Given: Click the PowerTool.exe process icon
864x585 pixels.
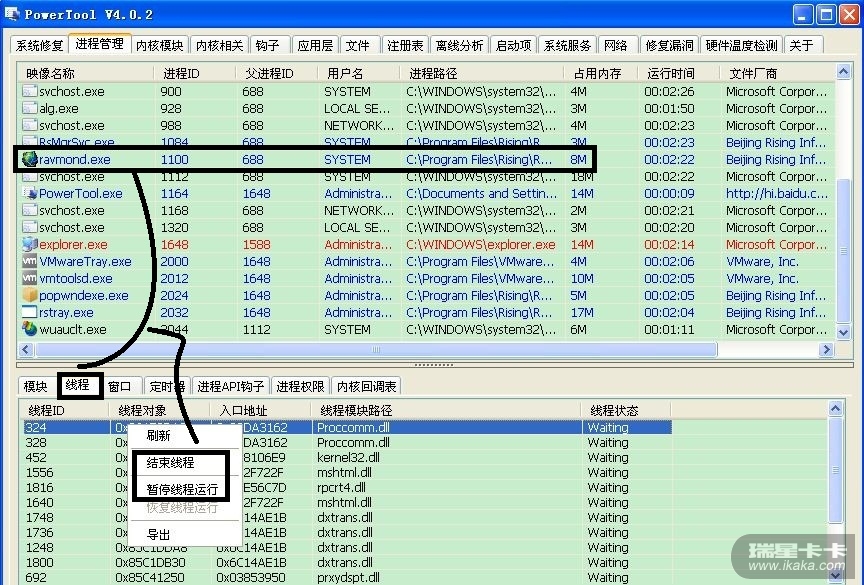Looking at the screenshot, I should tap(30, 193).
